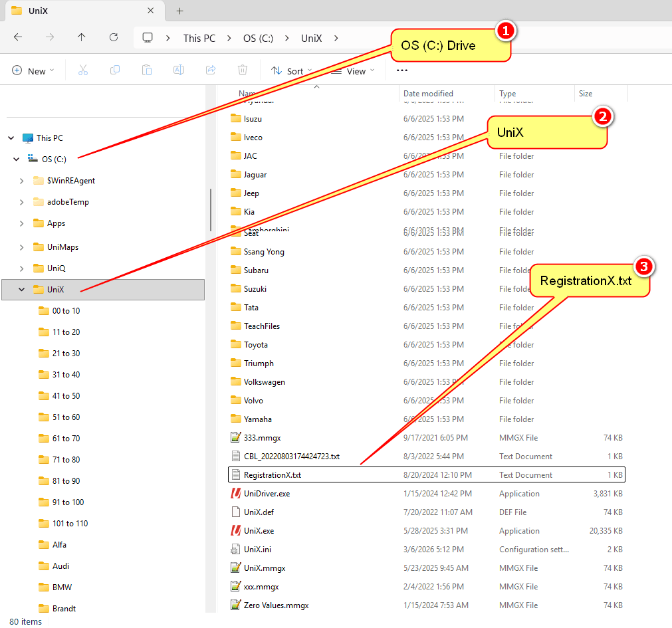Click the Share icon in toolbar
Screen dimensions: 672x628
(x=211, y=70)
